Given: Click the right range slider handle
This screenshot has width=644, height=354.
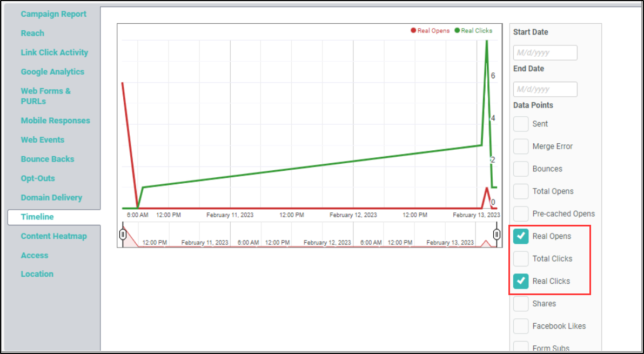Looking at the screenshot, I should (497, 235).
